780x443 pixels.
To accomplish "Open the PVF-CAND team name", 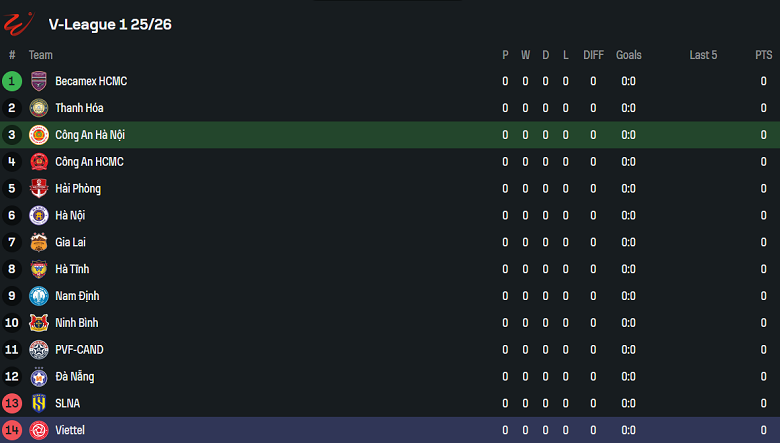I will tap(79, 350).
